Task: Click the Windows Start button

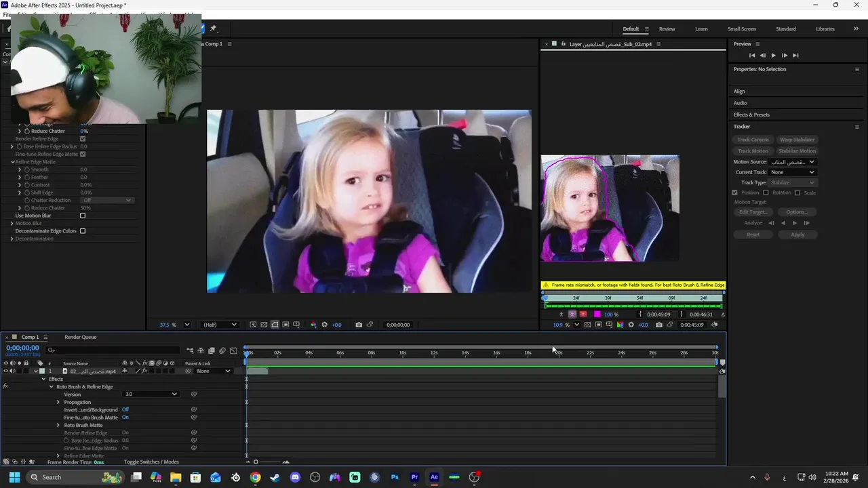Action: (x=14, y=477)
